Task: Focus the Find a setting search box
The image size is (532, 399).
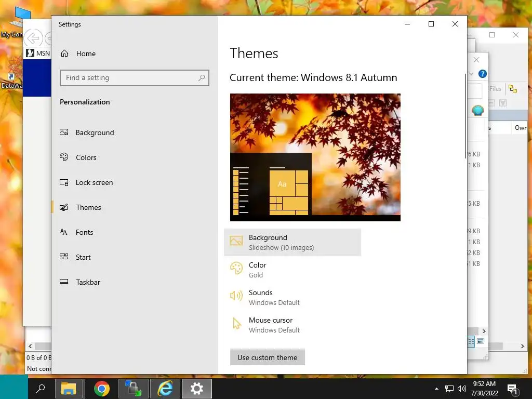Action: (135, 78)
